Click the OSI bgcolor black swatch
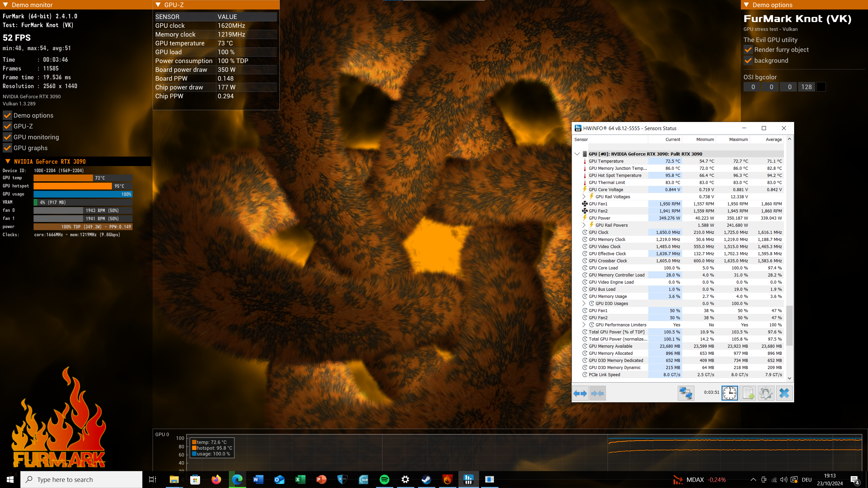The height and width of the screenshot is (488, 868). pos(821,87)
